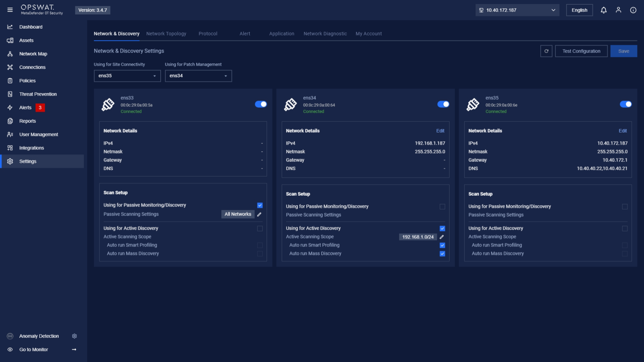Uncheck ens34 Auto run Smart Profiling
644x362 pixels.
point(442,245)
